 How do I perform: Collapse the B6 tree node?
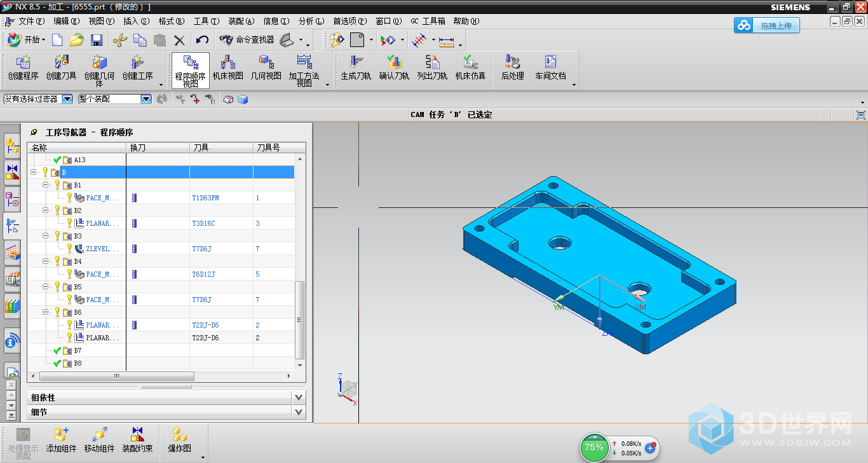pos(45,312)
